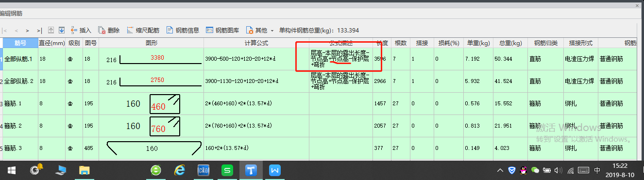Viewport: 644px width, 180px height.
Task: Edit formula 160+2*(13.57*d)
Action: pos(256,148)
